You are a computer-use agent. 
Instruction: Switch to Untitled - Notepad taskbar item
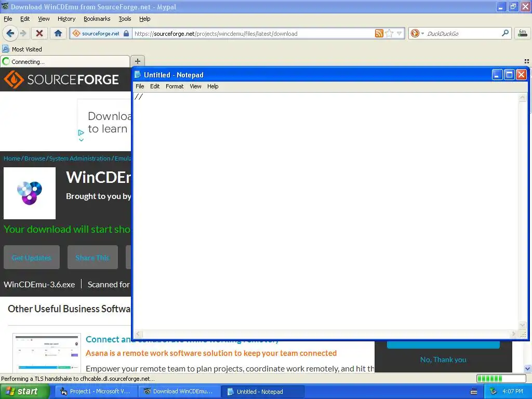click(263, 392)
